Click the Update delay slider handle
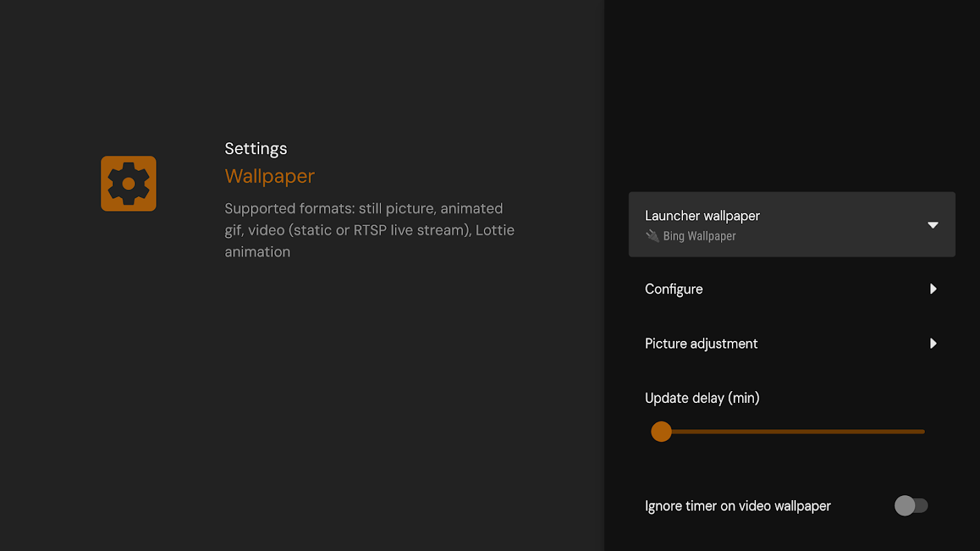The image size is (980, 551). coord(662,432)
